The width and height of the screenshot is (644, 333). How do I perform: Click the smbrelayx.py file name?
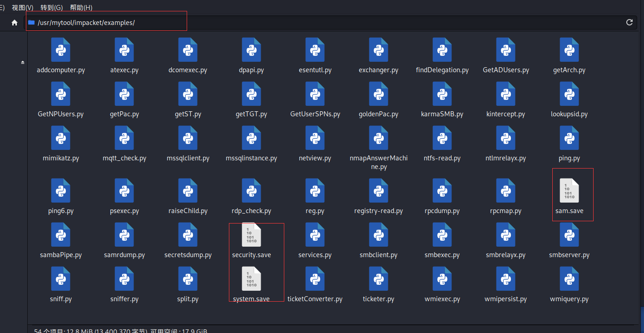coord(506,255)
